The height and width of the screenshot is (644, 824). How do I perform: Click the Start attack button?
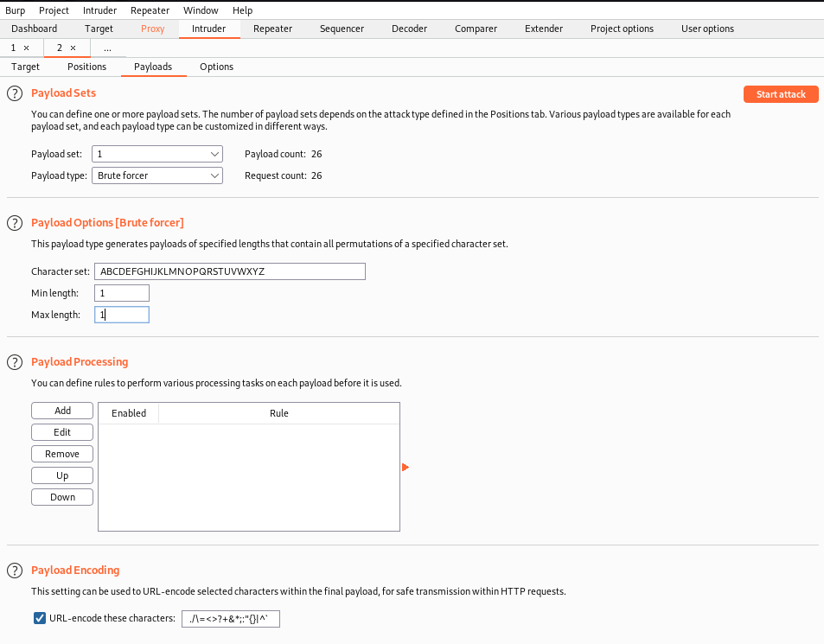(781, 94)
